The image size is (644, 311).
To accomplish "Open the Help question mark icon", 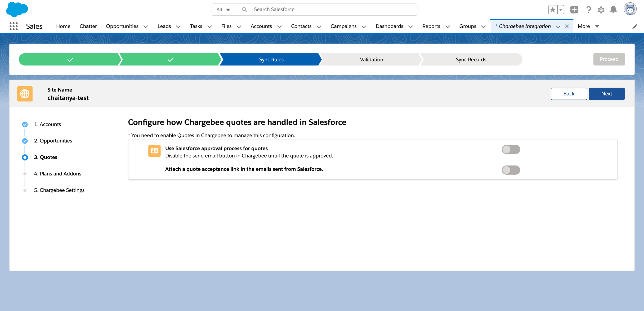I will click(x=589, y=10).
